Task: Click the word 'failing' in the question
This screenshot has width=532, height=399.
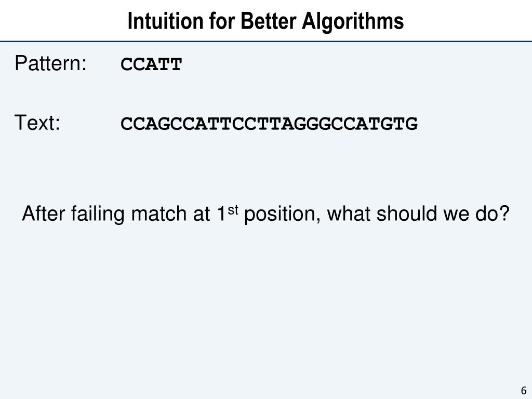Action: click(x=98, y=215)
